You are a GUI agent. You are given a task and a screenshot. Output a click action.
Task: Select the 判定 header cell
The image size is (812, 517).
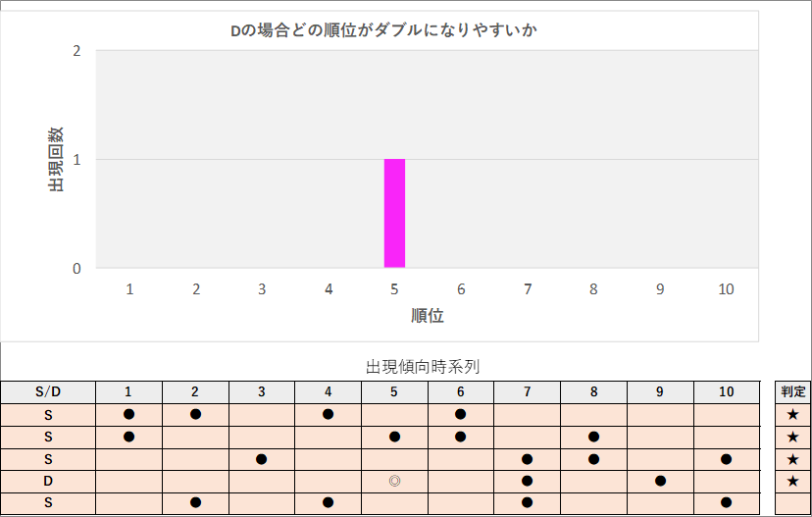(792, 392)
